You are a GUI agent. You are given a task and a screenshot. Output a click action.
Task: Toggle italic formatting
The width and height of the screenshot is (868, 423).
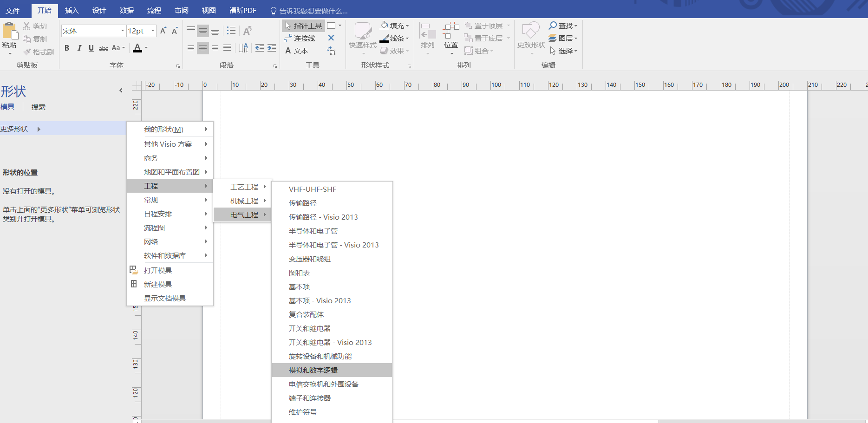(79, 48)
